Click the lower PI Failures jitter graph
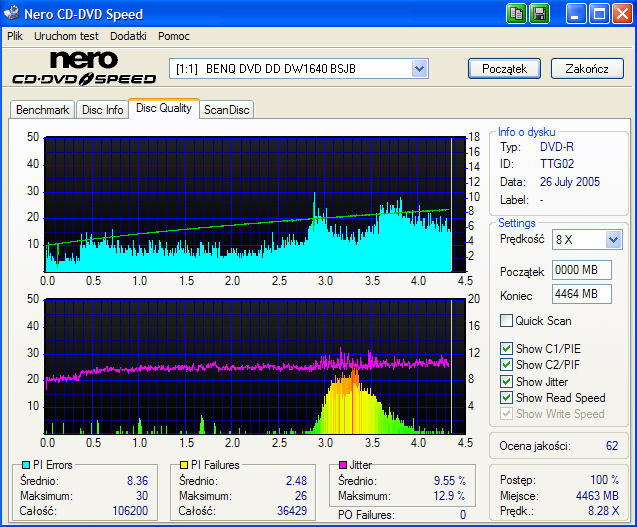The height and width of the screenshot is (527, 637). click(x=255, y=367)
